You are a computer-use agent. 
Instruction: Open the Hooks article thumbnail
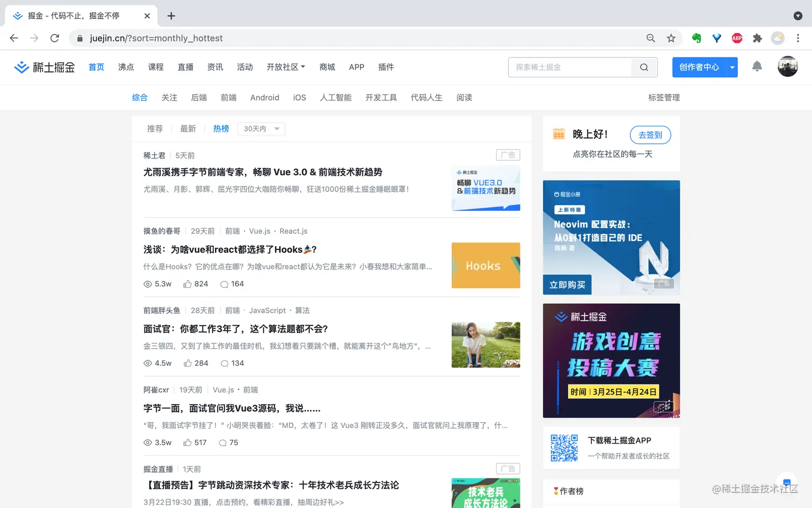click(x=485, y=266)
